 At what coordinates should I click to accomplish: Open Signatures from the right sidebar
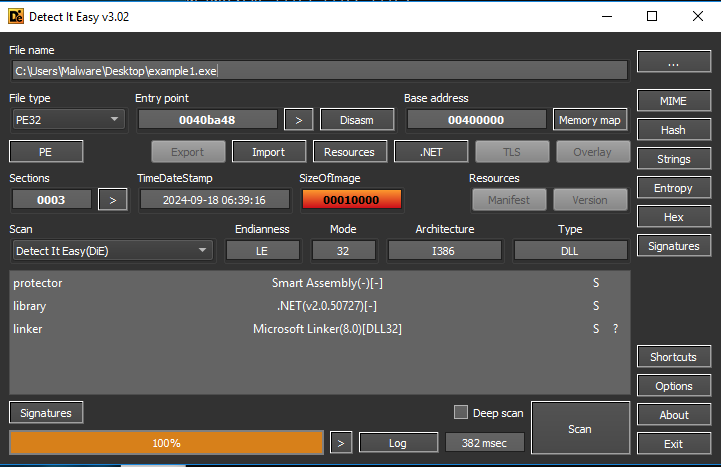coord(674,246)
